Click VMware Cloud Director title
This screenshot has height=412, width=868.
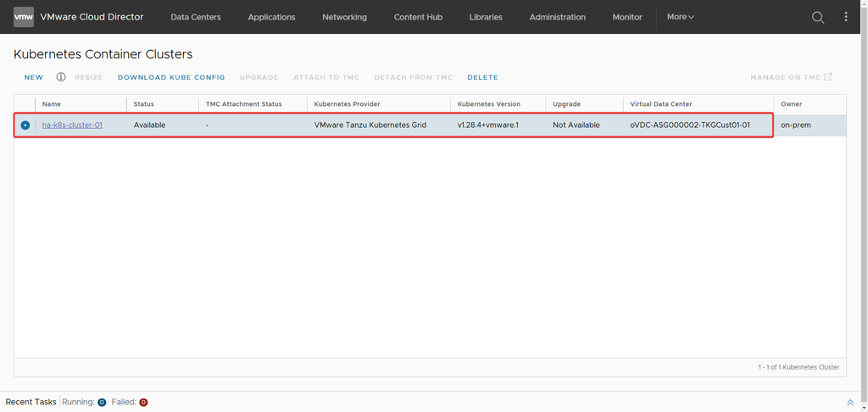tap(92, 17)
